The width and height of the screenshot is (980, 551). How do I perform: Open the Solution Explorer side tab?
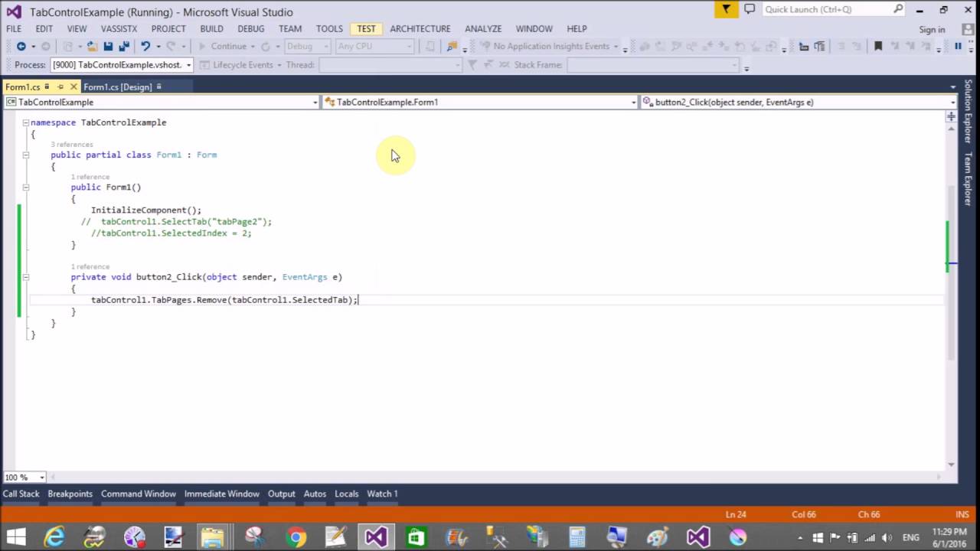tap(969, 111)
